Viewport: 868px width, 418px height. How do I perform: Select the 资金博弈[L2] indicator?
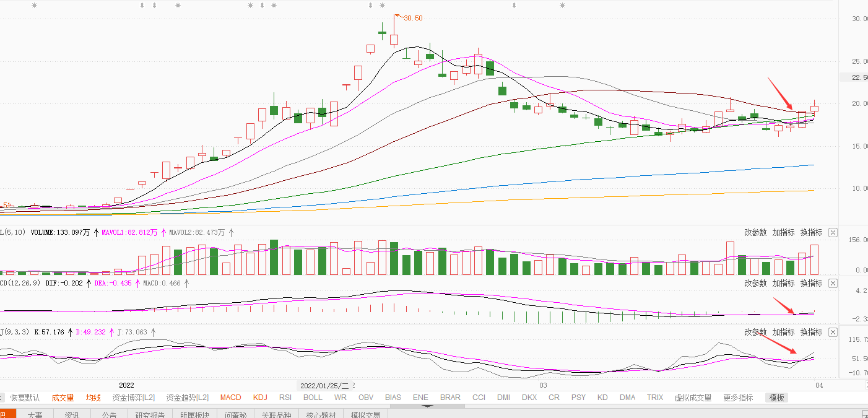pyautogui.click(x=134, y=398)
